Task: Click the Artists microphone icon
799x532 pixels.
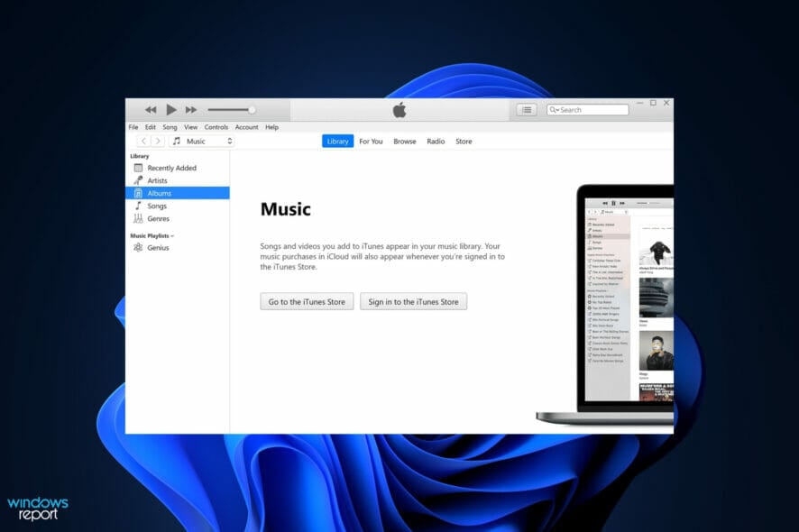Action: point(138,180)
